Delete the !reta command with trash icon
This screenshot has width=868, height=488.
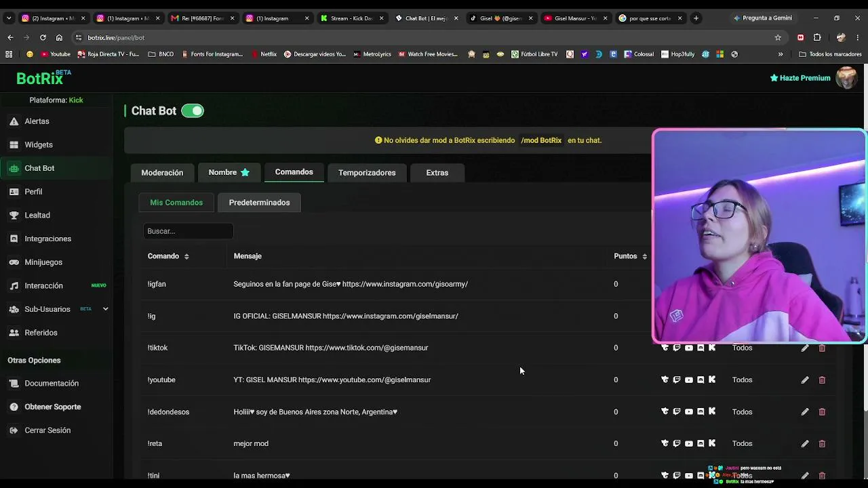[822, 444]
